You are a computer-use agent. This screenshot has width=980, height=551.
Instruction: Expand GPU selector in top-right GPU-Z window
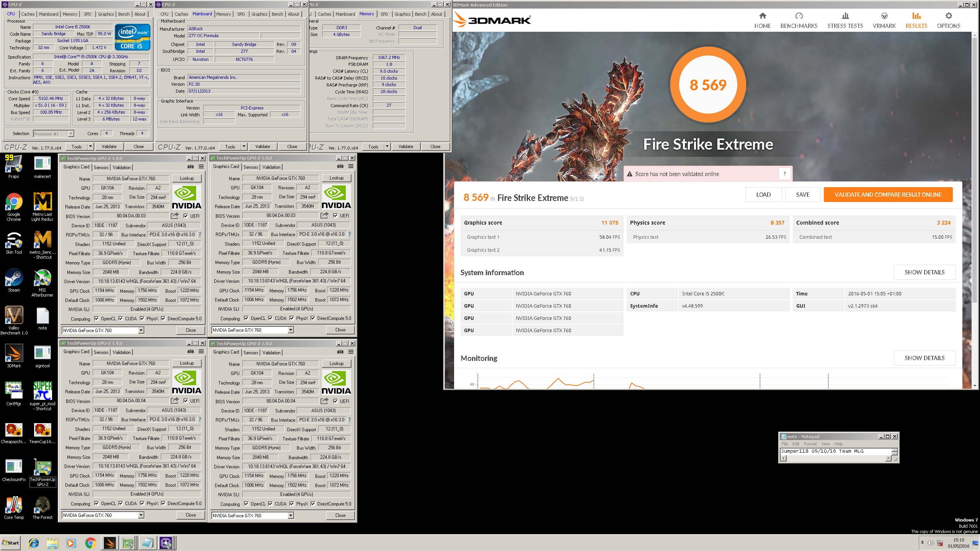click(291, 330)
